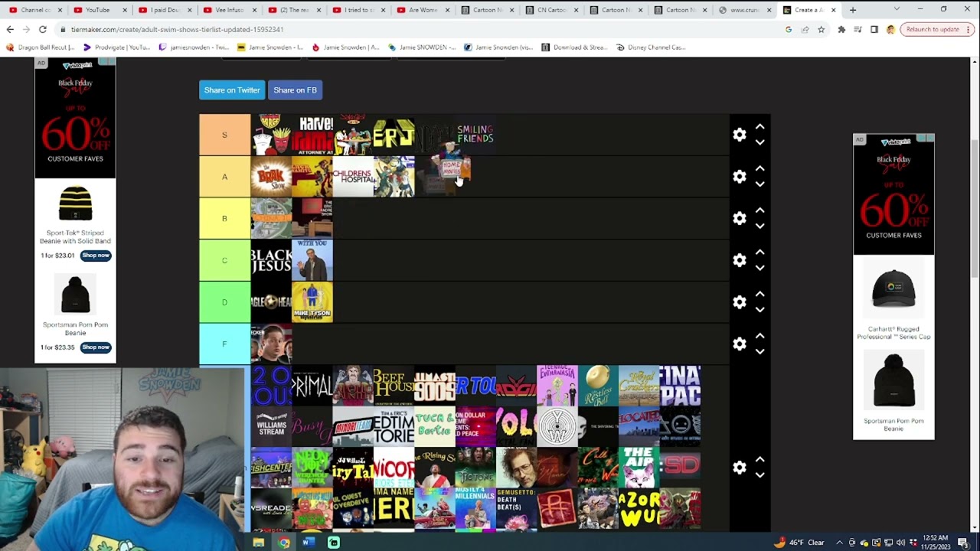
Task: Click Shop now for Striped Beanie ad
Action: [96, 256]
